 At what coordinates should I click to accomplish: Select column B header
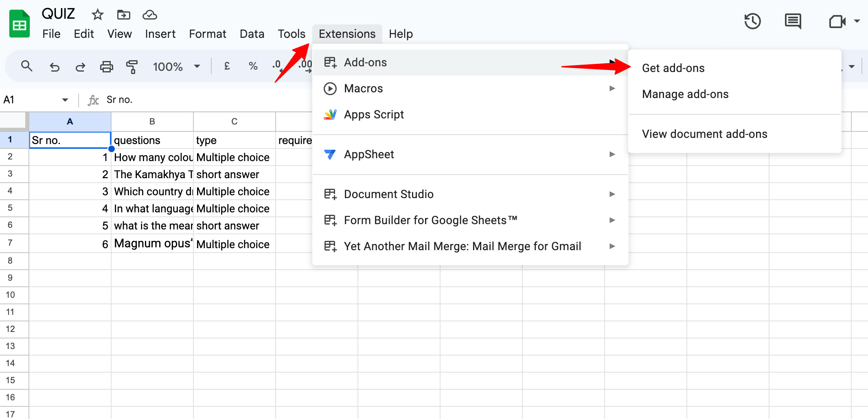[x=152, y=122]
